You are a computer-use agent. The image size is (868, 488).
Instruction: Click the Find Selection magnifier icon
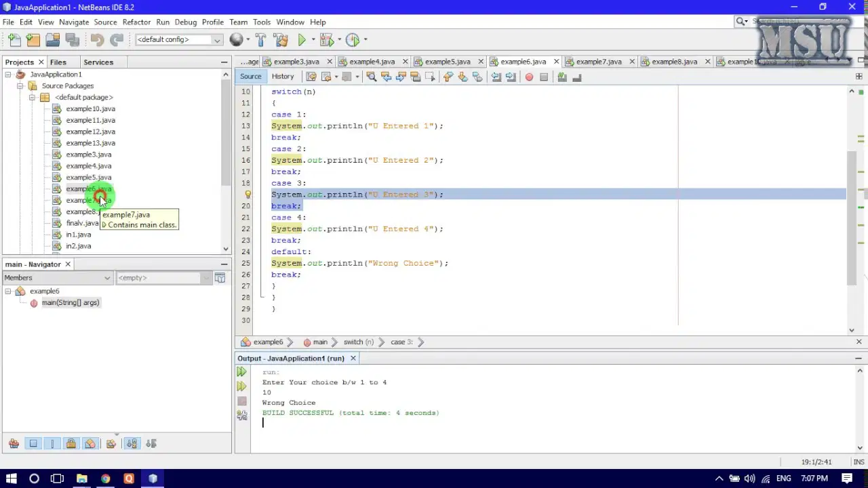[371, 77]
